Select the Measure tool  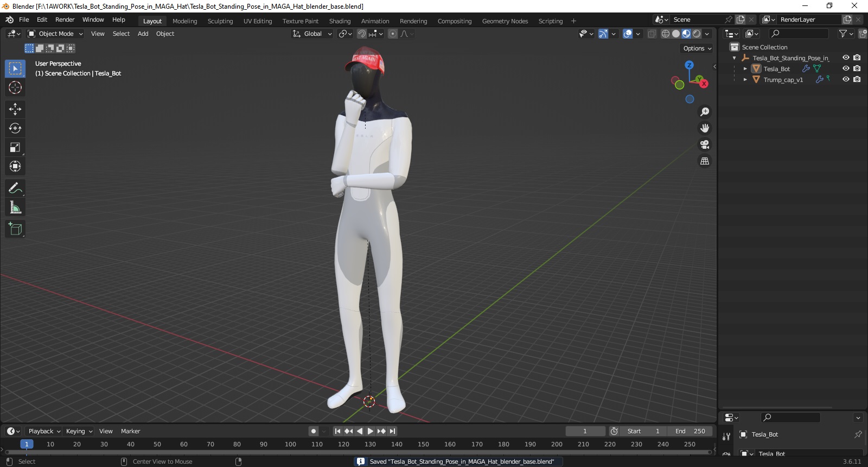click(15, 207)
